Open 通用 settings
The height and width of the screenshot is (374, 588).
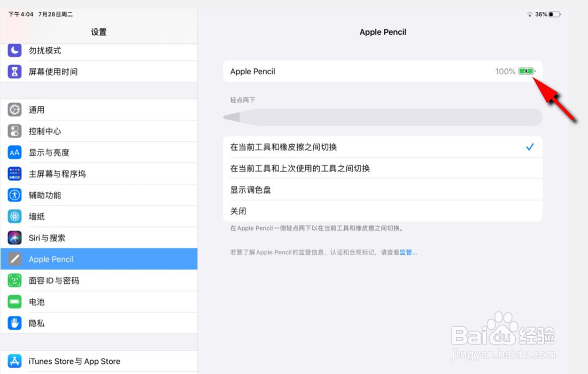(x=99, y=110)
